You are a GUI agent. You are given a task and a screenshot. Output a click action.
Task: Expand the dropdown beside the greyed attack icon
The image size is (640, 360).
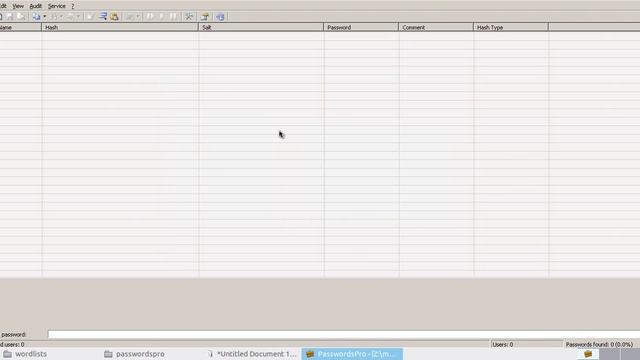[x=138, y=17]
